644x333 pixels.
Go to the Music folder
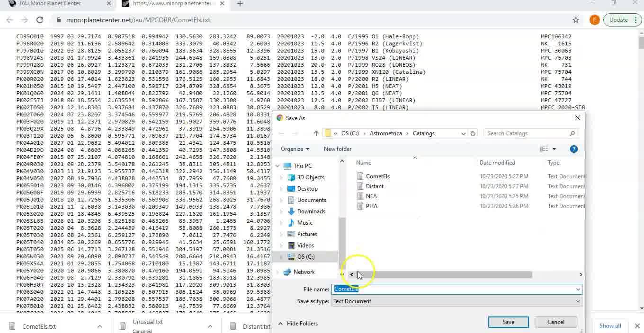[304, 223]
